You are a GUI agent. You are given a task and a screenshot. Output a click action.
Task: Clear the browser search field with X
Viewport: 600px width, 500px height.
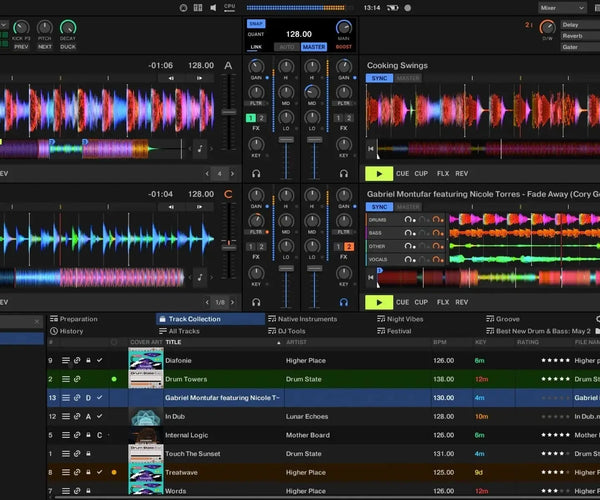pos(37,322)
